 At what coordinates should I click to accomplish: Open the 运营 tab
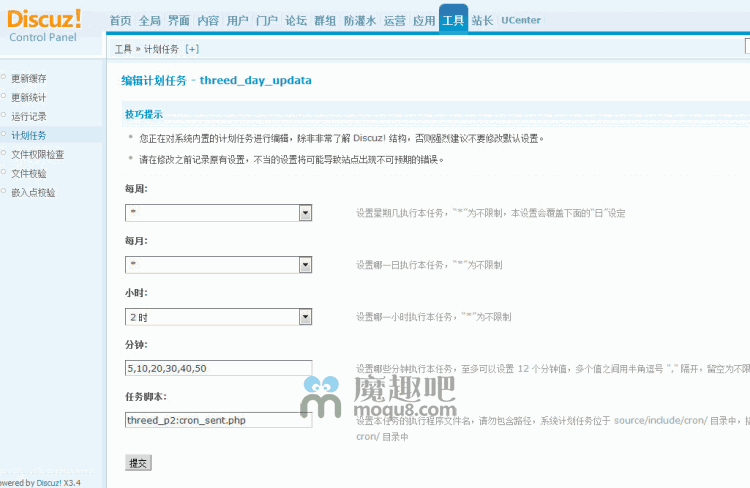coord(395,21)
